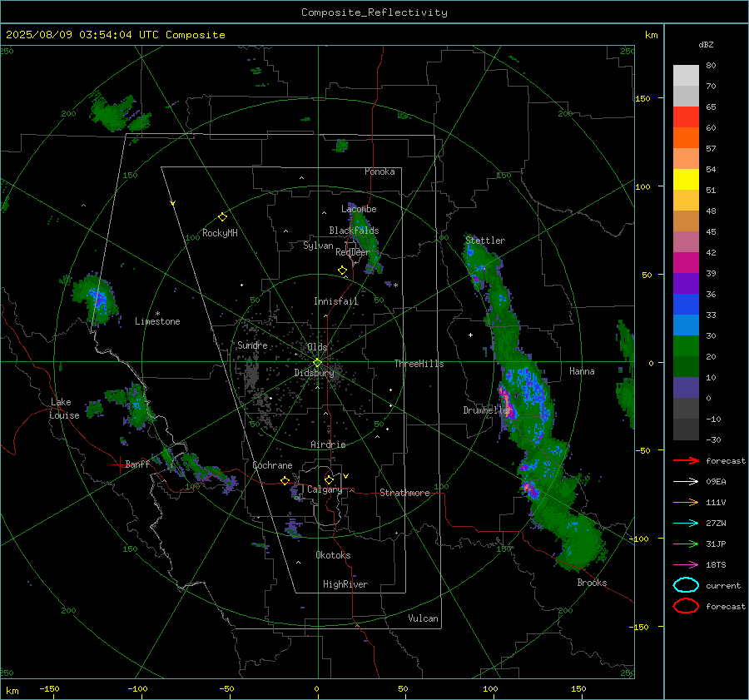Select the cyan 27ZW arrow legend icon
Image resolution: width=749 pixels, height=700 pixels.
(x=686, y=524)
